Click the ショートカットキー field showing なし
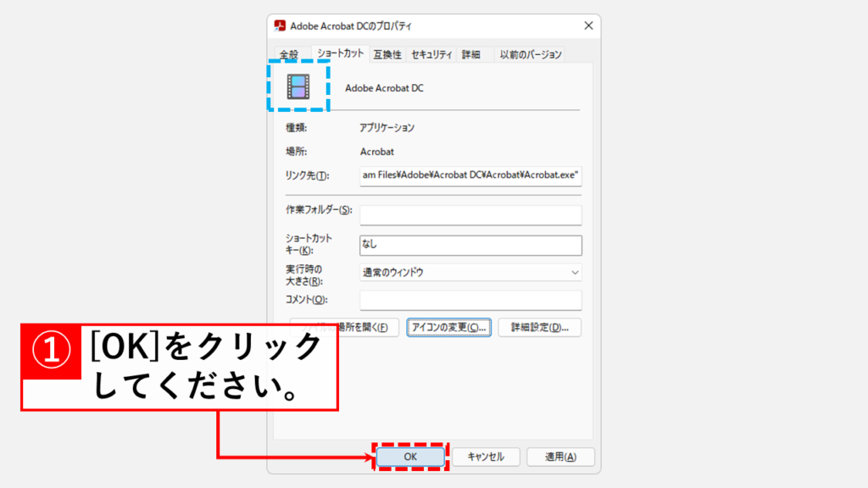 click(470, 245)
